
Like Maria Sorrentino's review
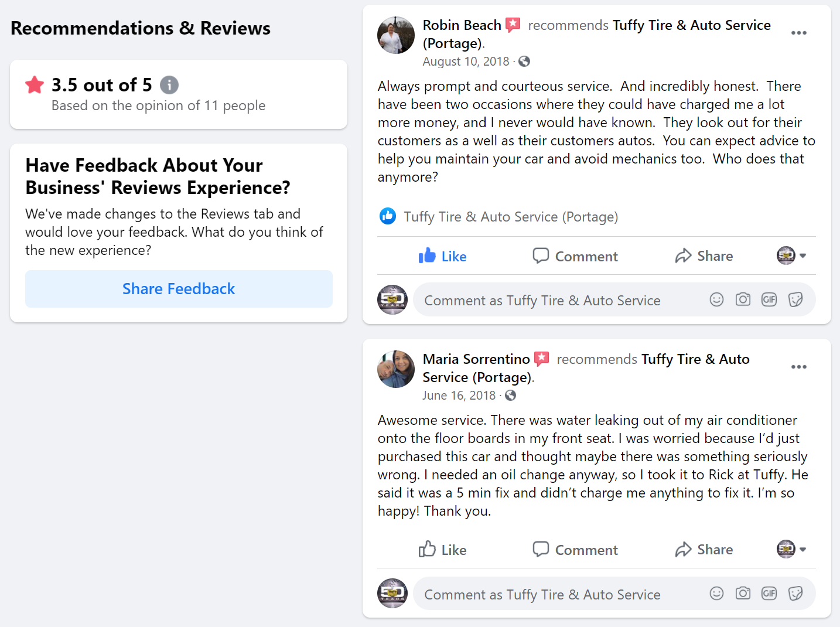pos(442,550)
